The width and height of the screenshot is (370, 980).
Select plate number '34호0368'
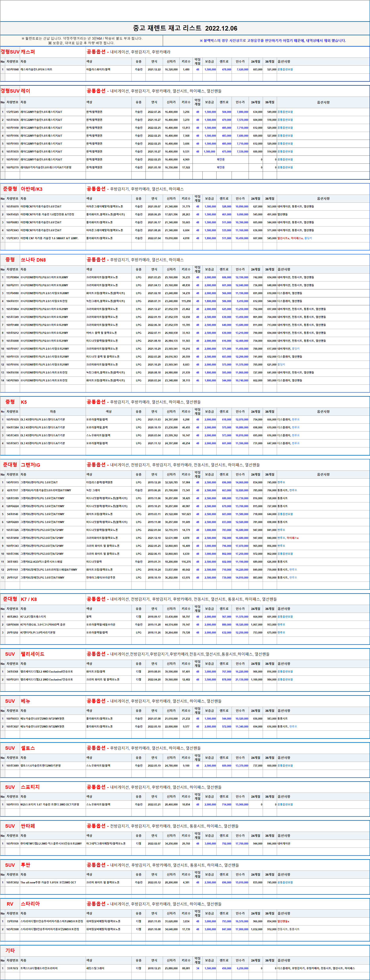(12, 671)
